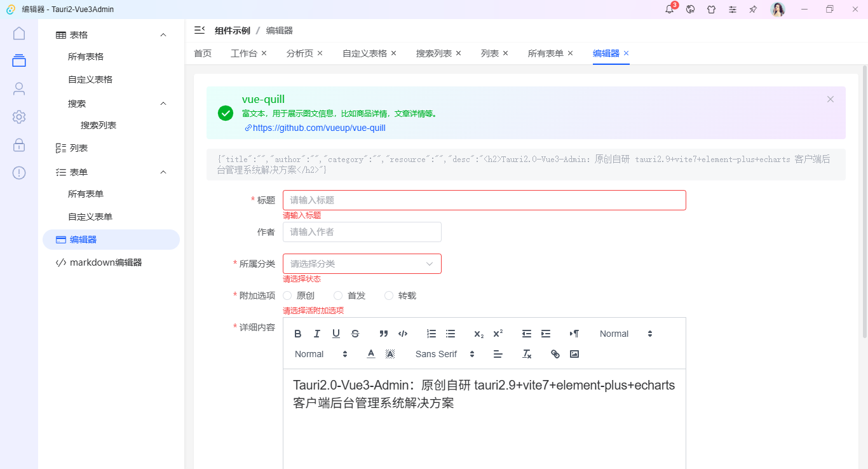The image size is (868, 469).
Task: Open the 请选择分类 dropdown
Action: (x=362, y=263)
